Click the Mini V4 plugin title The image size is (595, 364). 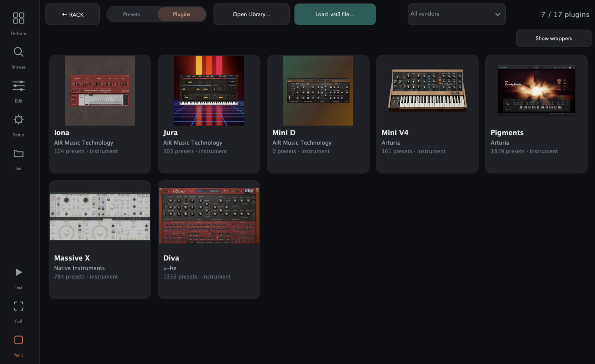pos(395,133)
